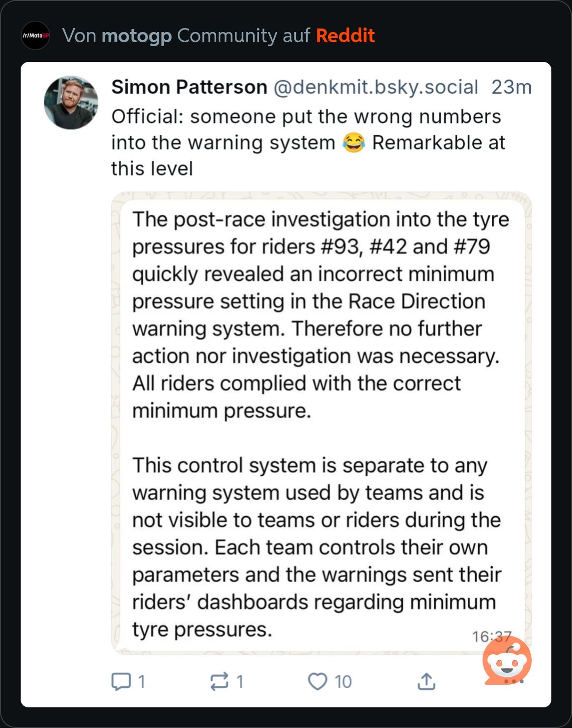Click the Reddit Snoo mascot icon

click(507, 661)
